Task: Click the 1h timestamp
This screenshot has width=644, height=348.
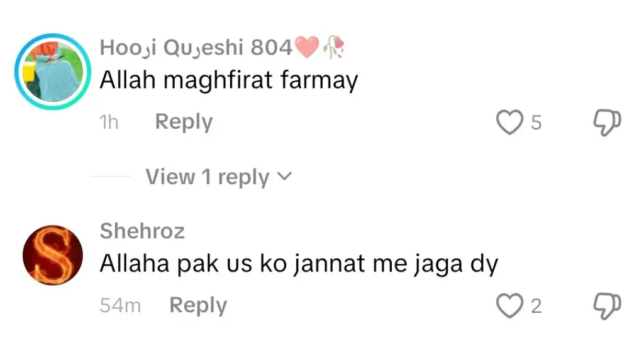Action: coord(109,122)
